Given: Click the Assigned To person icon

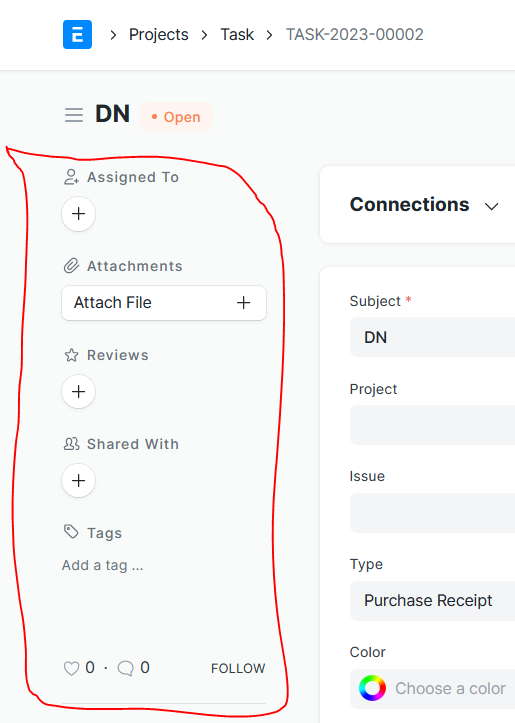Looking at the screenshot, I should coord(71,177).
